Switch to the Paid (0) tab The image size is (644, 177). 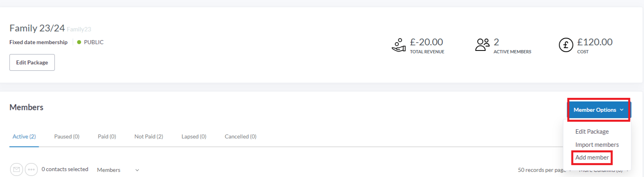pos(107,136)
